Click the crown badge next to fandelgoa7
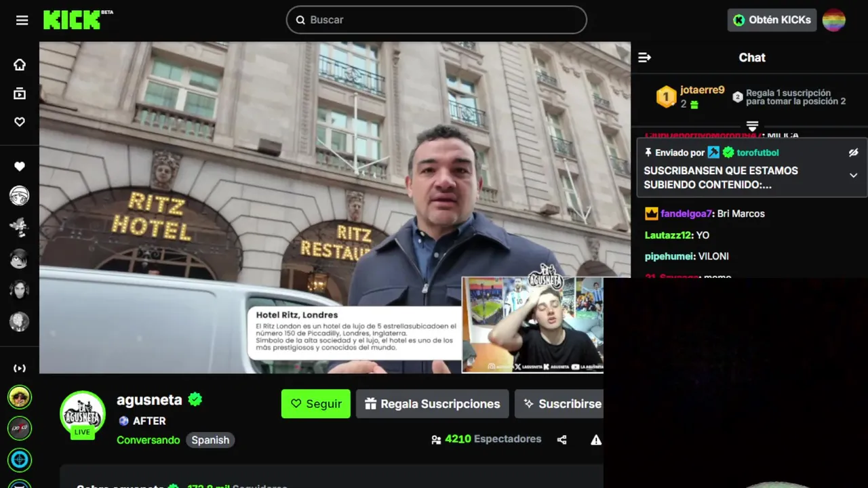 651,213
